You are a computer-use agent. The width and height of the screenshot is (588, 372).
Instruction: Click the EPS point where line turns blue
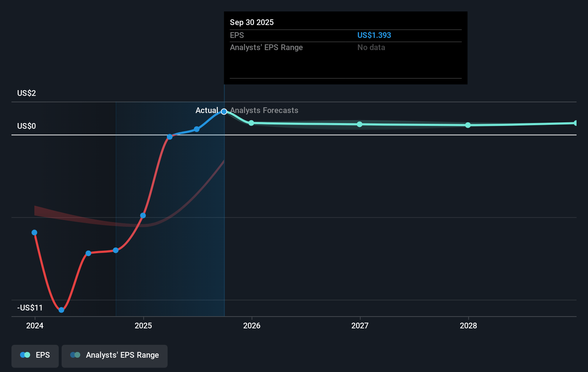coord(170,137)
